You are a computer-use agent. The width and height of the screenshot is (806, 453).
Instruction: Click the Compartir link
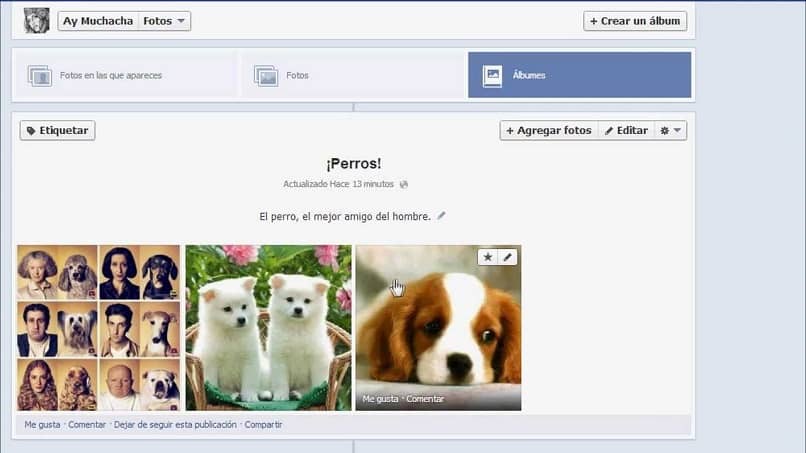pyautogui.click(x=263, y=425)
